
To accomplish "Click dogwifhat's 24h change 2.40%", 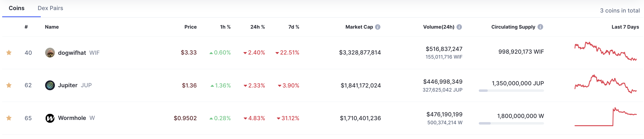I will [254, 53].
